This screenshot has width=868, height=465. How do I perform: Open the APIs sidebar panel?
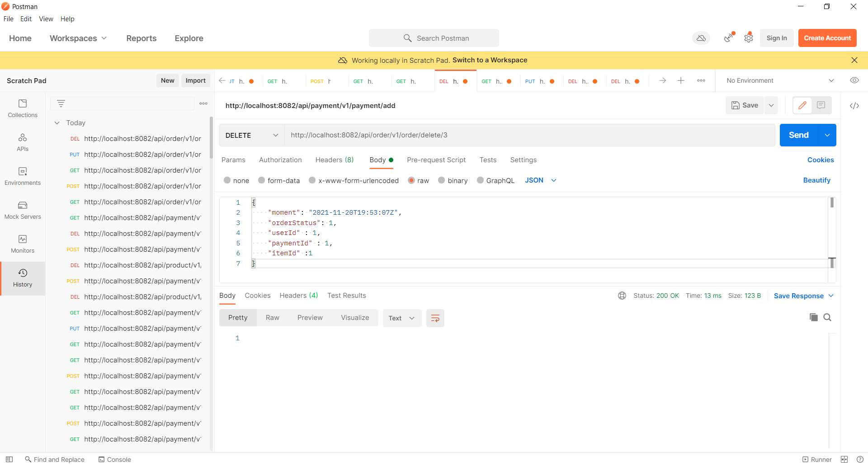pyautogui.click(x=23, y=142)
